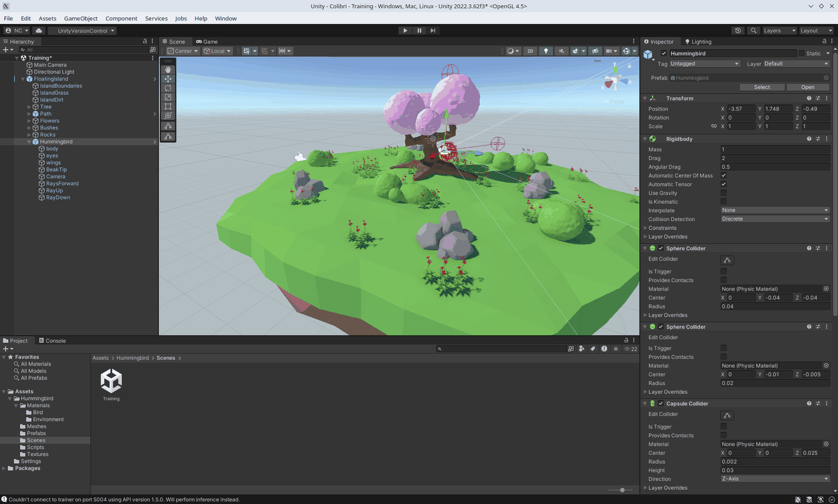Open the Tag dropdown showing Untagged
Viewport: 838px width, 504px height.
pyautogui.click(x=704, y=64)
